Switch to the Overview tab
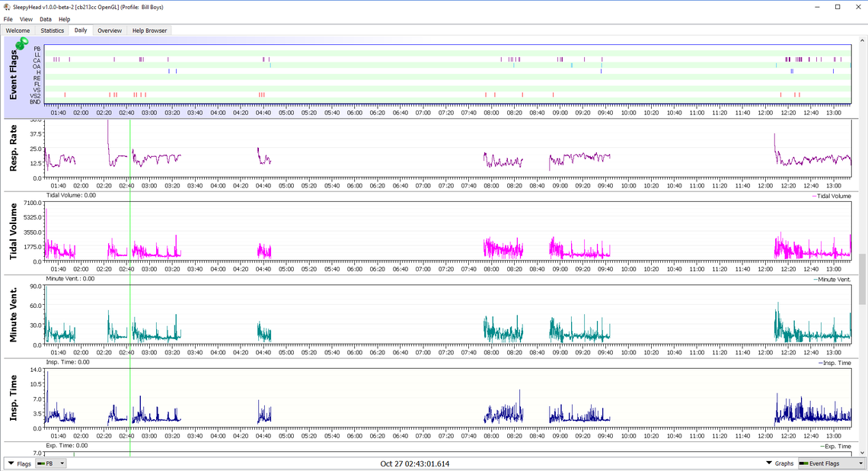Screen dimensions: 868x471 109,30
